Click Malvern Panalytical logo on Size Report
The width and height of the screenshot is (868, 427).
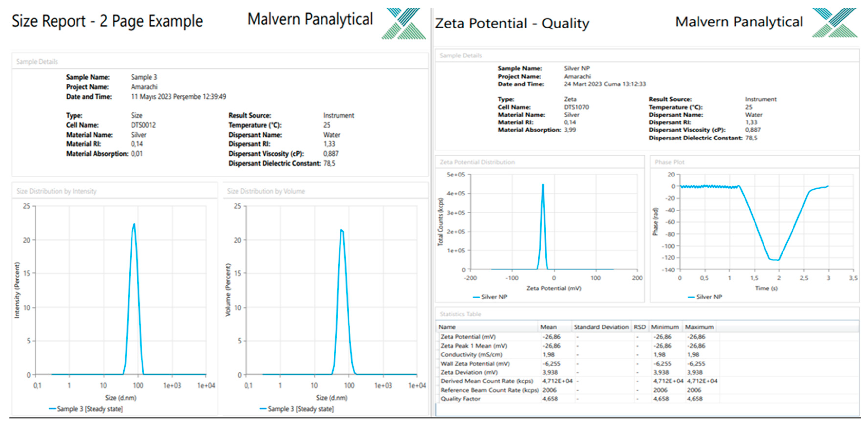point(403,24)
